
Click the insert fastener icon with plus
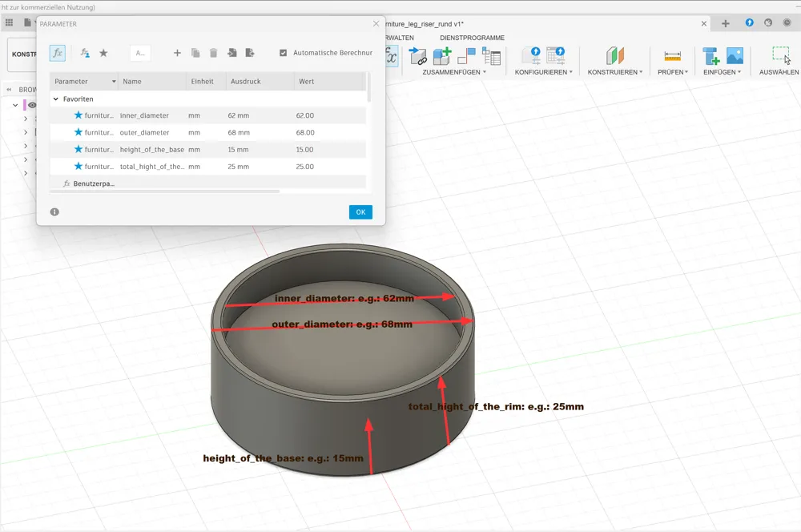[711, 56]
